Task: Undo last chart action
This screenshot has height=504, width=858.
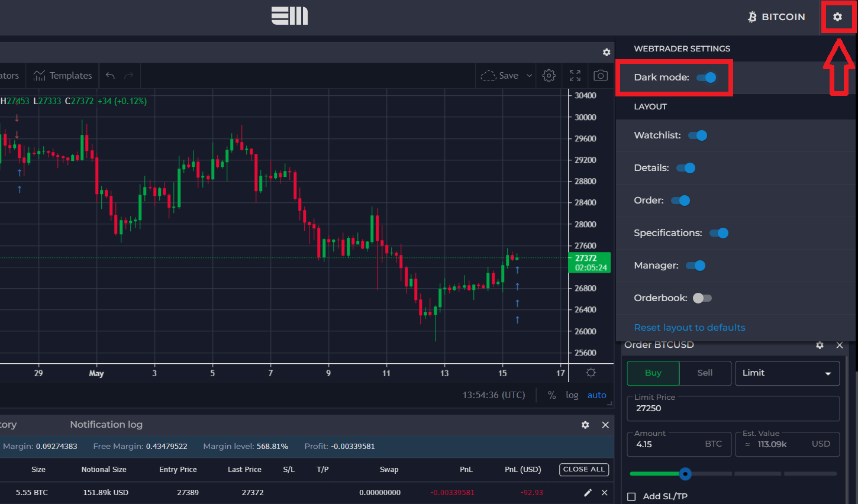Action: click(x=110, y=76)
